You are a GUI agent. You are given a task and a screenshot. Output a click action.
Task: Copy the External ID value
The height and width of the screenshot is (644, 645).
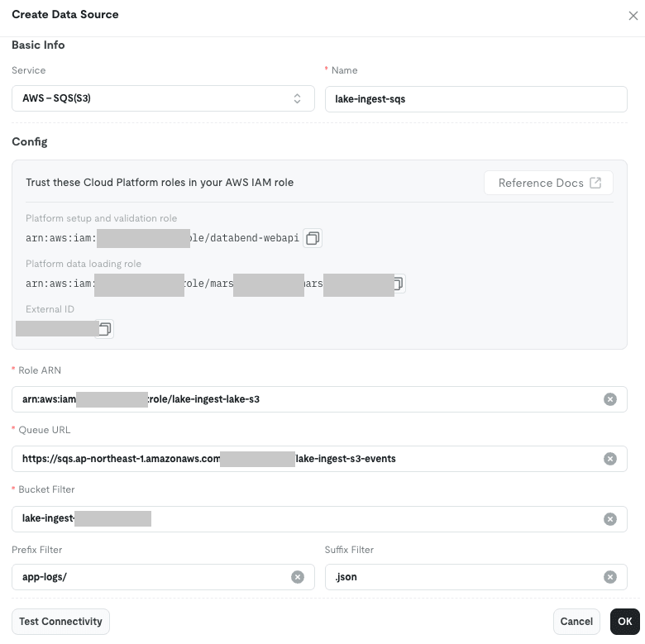click(104, 329)
